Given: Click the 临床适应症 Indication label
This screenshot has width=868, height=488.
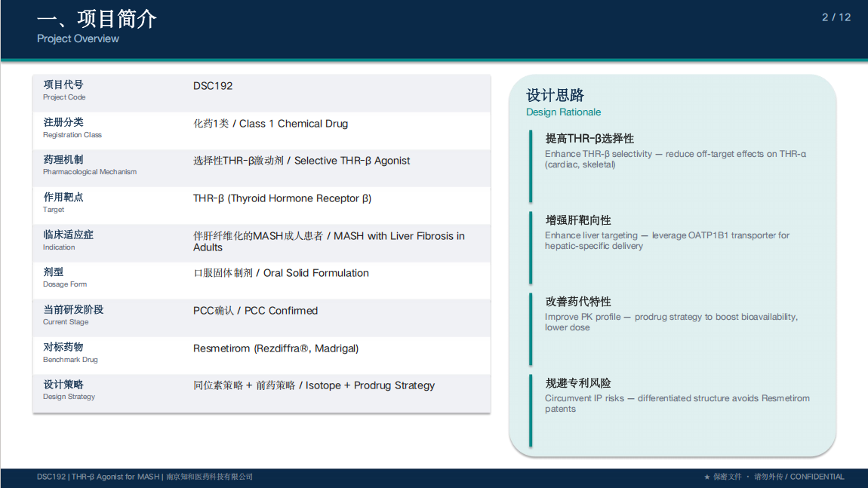Looking at the screenshot, I should tap(68, 240).
